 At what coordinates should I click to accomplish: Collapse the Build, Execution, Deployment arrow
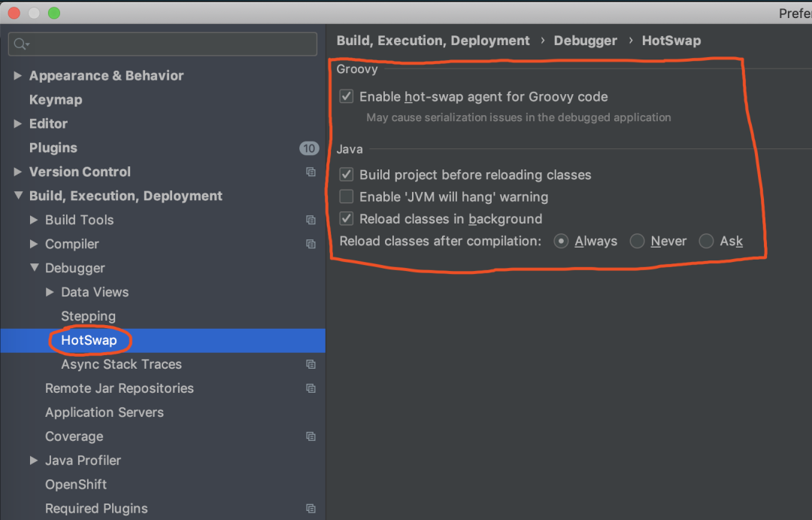tap(18, 196)
